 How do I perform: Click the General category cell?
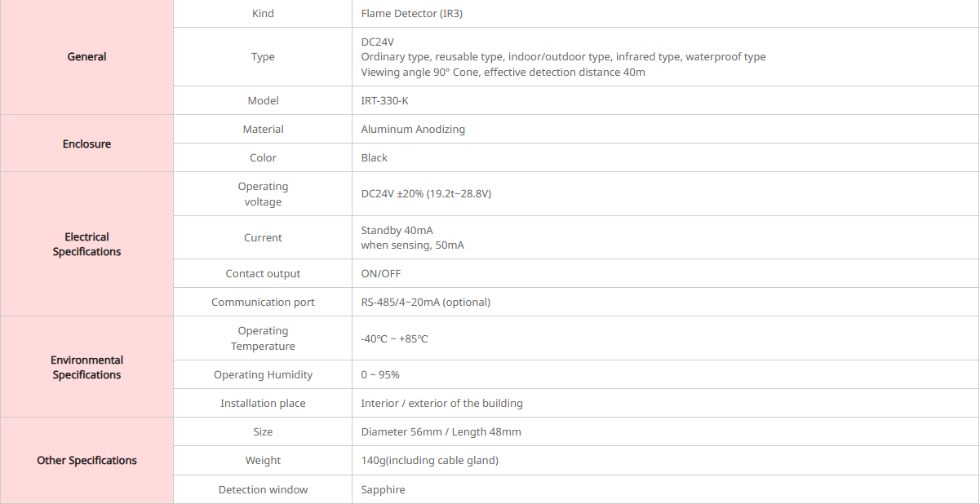click(86, 57)
